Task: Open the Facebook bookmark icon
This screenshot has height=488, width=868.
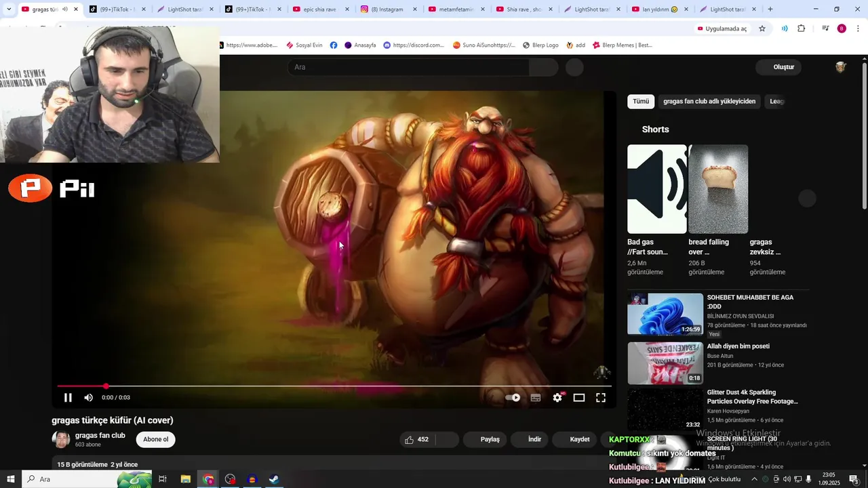Action: [x=334, y=45]
